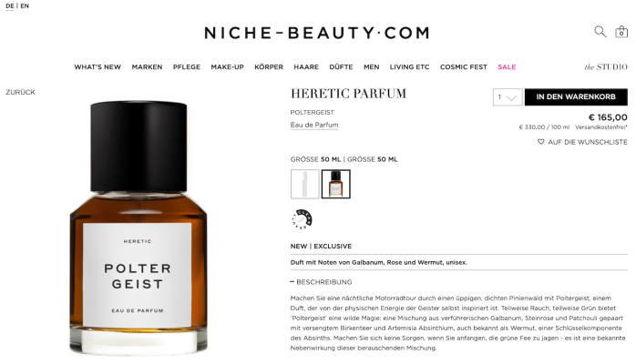Switch language to EN
636x364 pixels.
(25, 5)
